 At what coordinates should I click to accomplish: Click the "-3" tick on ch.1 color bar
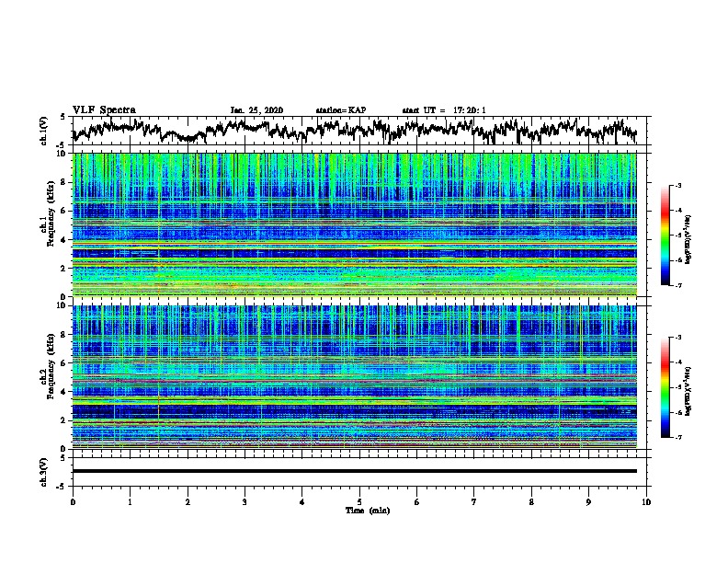677,186
